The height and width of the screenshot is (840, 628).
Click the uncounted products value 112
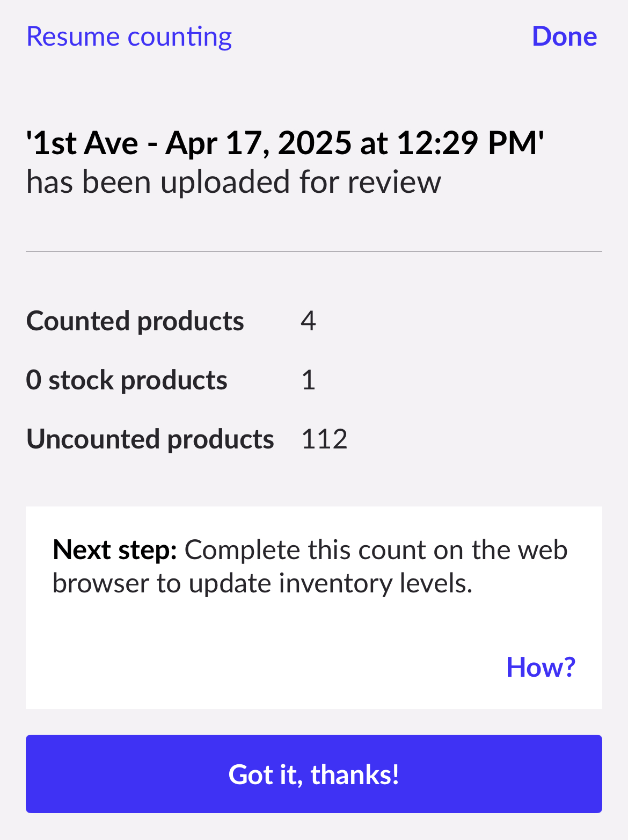324,439
